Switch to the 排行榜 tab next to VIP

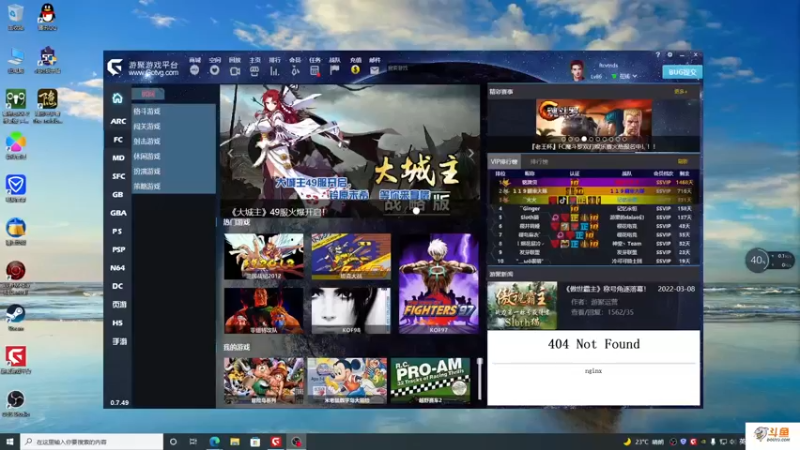[539, 161]
